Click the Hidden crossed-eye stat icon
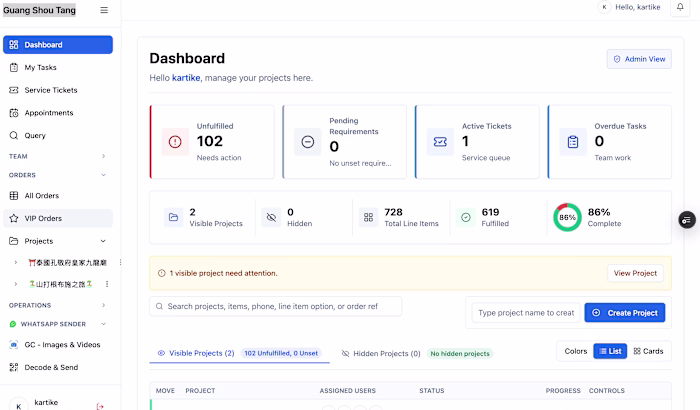Viewport: 700px width, 410px height. 271,218
